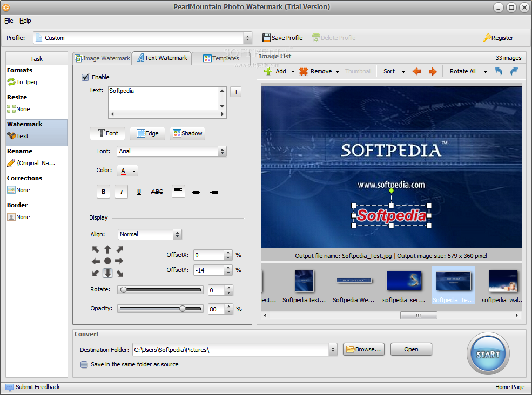Toggle Underline text style

pyautogui.click(x=139, y=192)
